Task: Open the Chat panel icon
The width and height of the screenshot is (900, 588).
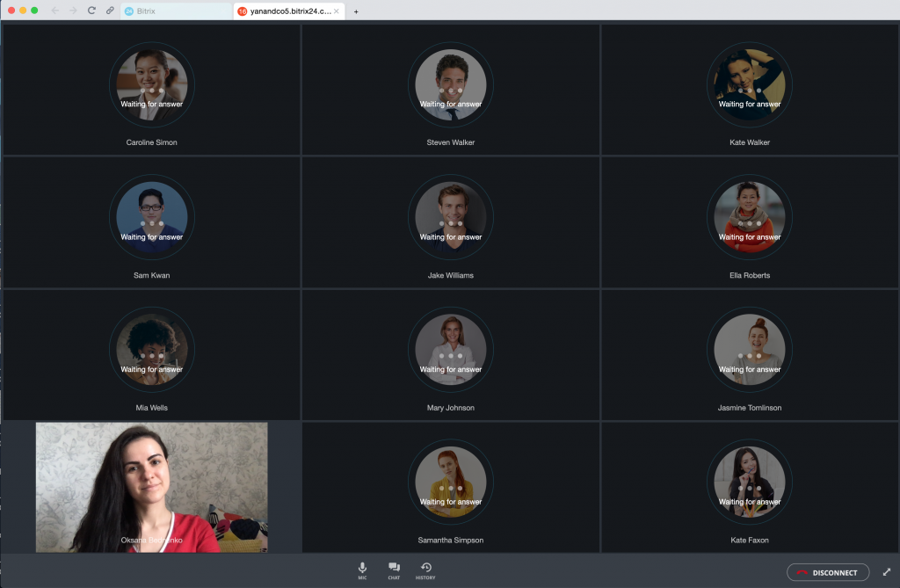Action: click(394, 570)
